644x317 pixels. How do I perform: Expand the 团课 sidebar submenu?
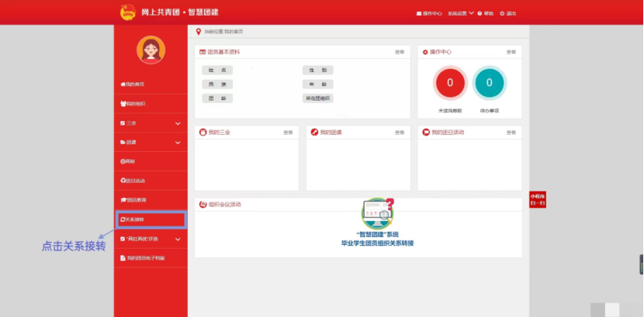[178, 143]
